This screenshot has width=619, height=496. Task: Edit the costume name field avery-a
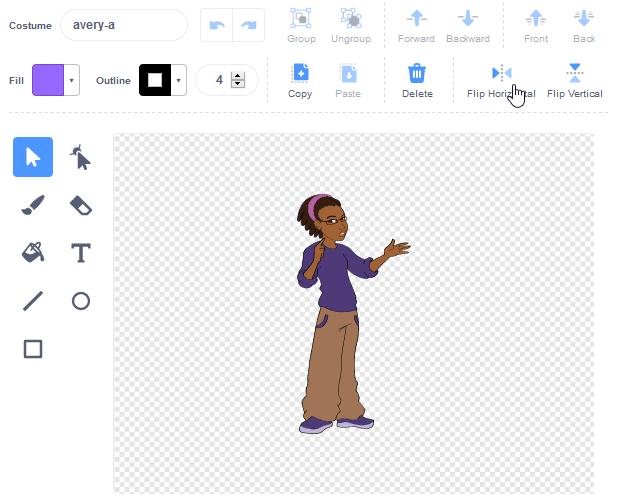click(x=123, y=25)
